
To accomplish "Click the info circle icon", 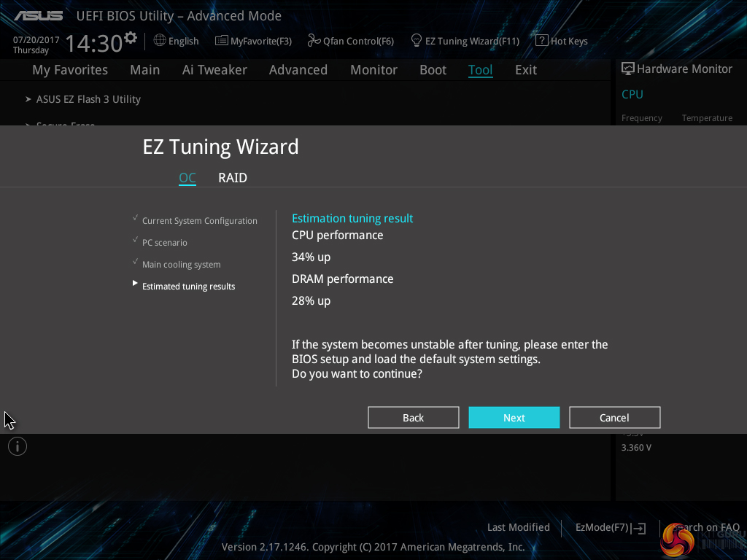I will pos(18,447).
